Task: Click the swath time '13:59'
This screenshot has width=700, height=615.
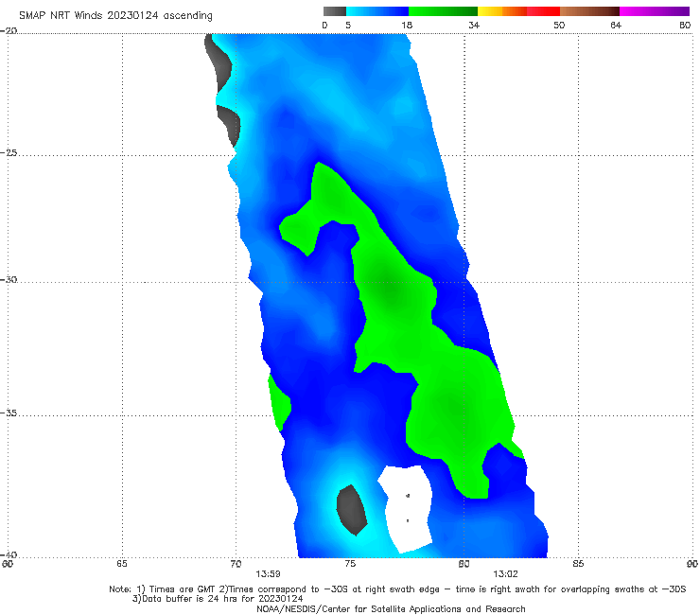Action: click(x=268, y=574)
